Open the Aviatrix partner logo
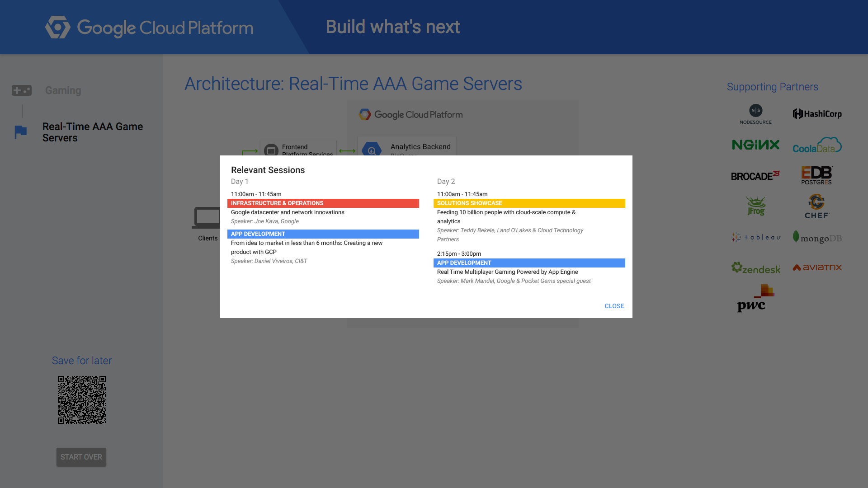This screenshot has width=868, height=488. click(x=817, y=267)
